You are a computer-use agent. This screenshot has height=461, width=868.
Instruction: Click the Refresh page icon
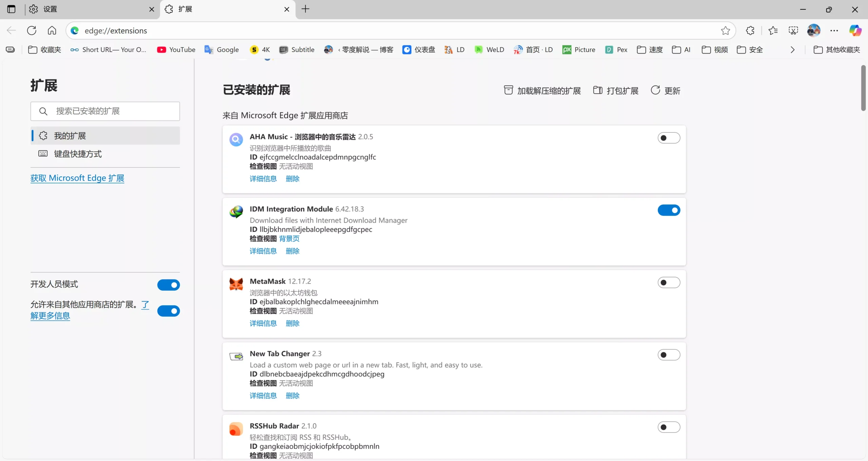32,30
